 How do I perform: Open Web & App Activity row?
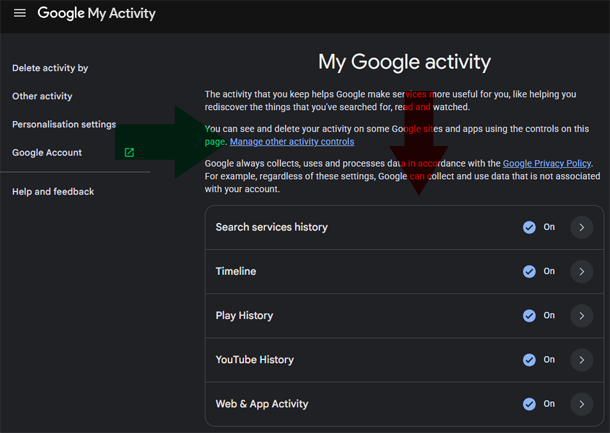click(x=404, y=404)
